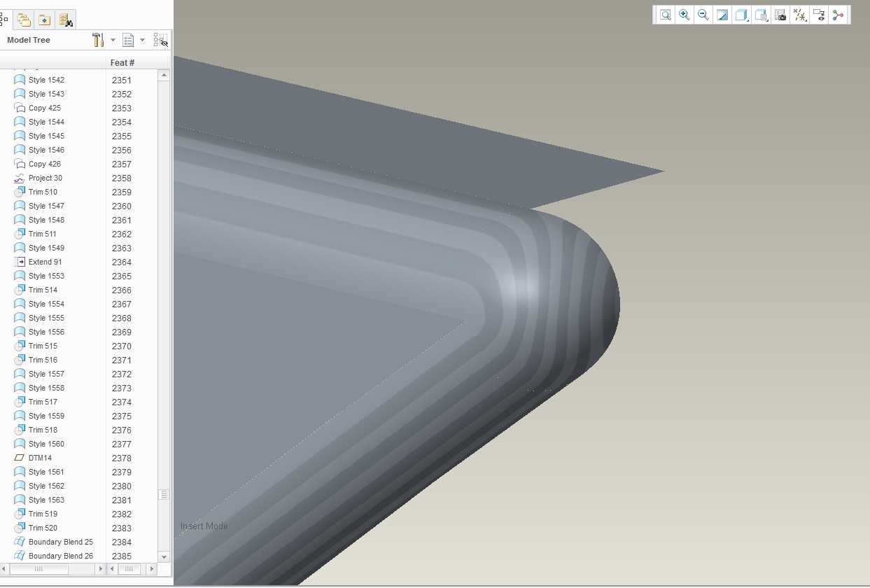Select the Style 1555 feature
The width and height of the screenshot is (870, 588).
point(46,318)
